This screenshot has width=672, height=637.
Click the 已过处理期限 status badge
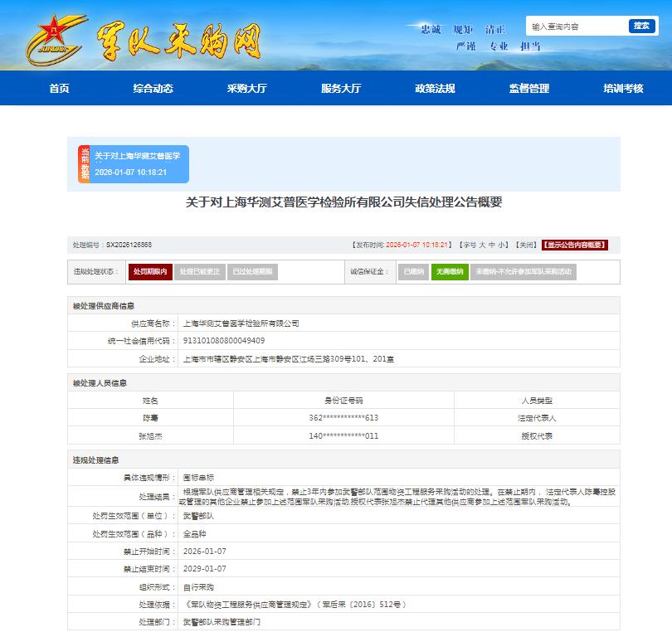(x=252, y=271)
